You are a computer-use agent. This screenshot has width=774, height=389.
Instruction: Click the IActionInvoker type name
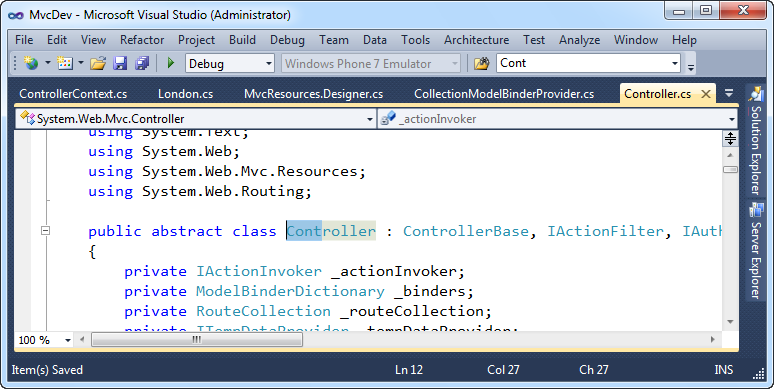[259, 271]
